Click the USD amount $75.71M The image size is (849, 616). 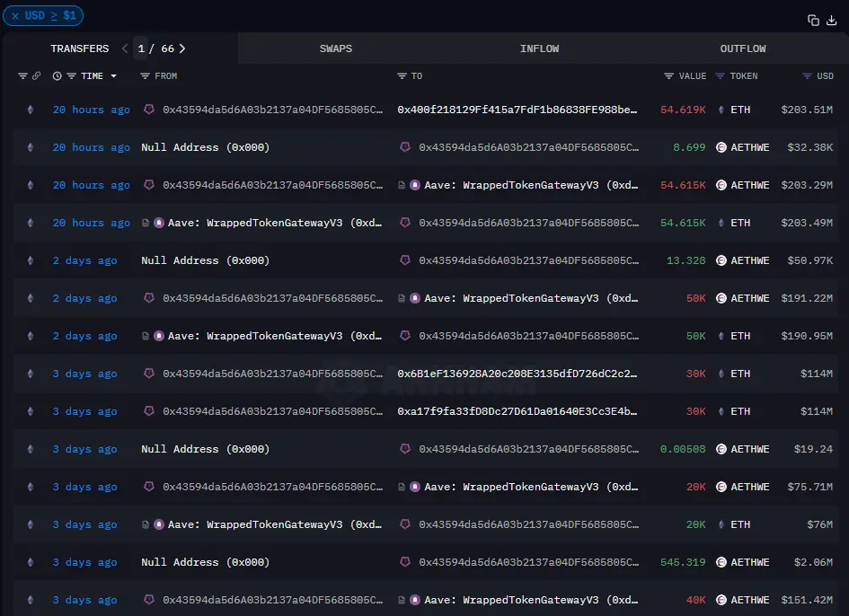coord(810,487)
